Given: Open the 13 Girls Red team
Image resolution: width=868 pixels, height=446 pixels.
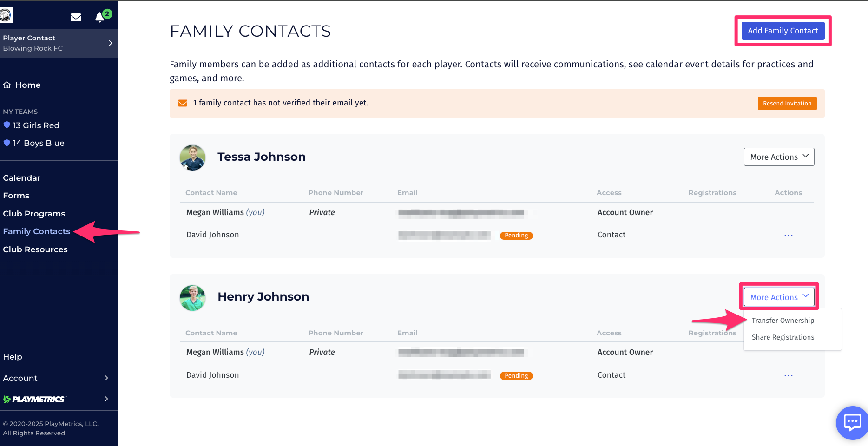Looking at the screenshot, I should pos(36,125).
